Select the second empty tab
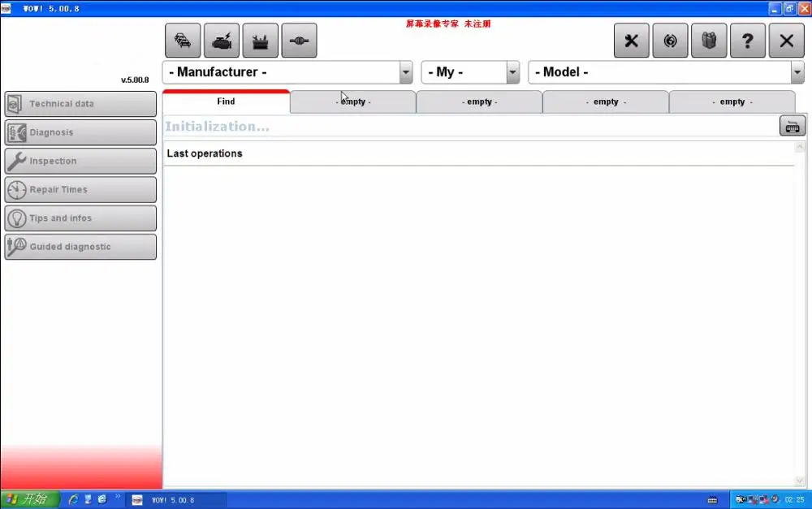The image size is (812, 509). click(480, 102)
